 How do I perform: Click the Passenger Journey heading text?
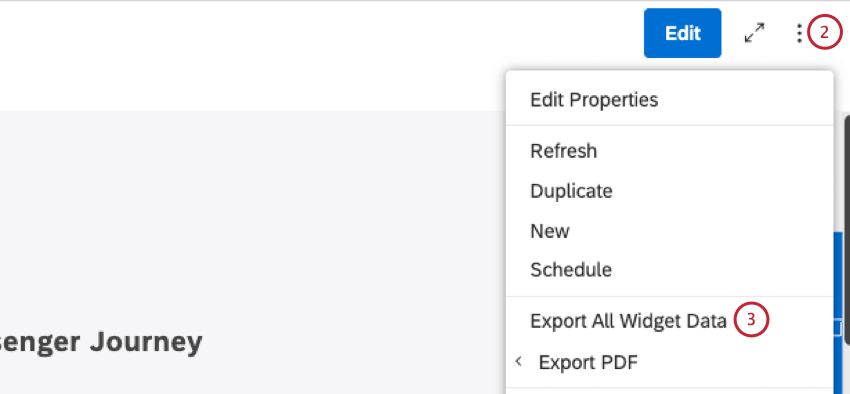click(101, 342)
